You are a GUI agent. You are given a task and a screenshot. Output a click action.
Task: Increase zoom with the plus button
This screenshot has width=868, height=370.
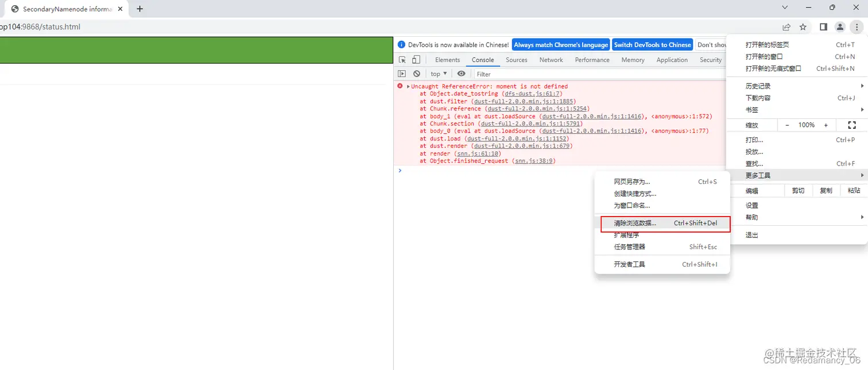coord(826,125)
